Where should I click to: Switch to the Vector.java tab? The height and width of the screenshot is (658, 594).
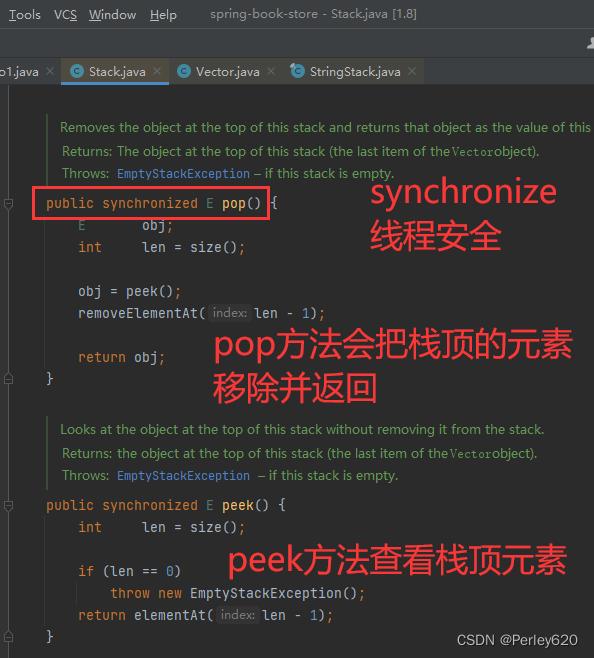pos(228,72)
